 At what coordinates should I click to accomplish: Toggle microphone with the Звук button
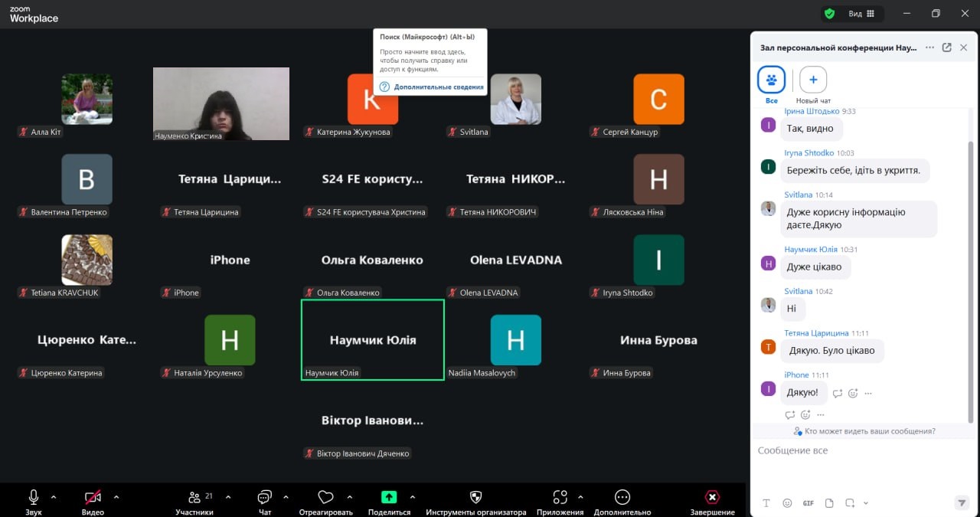coord(34,497)
